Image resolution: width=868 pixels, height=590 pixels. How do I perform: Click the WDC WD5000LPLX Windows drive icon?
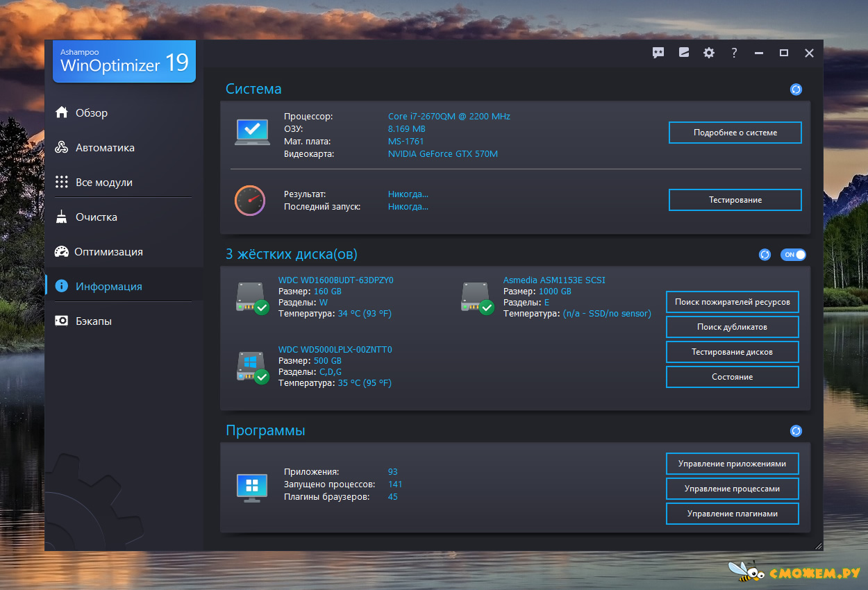coord(253,368)
